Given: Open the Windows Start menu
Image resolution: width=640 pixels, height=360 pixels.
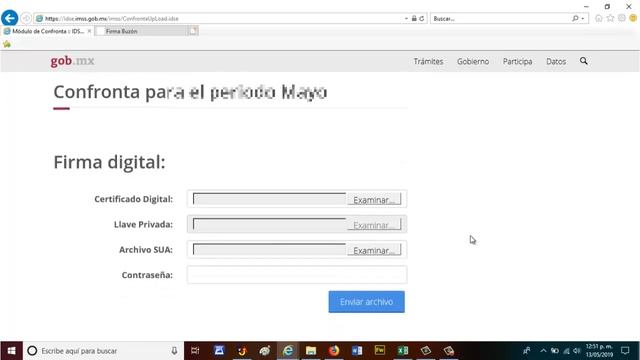Looking at the screenshot, I should [x=11, y=351].
